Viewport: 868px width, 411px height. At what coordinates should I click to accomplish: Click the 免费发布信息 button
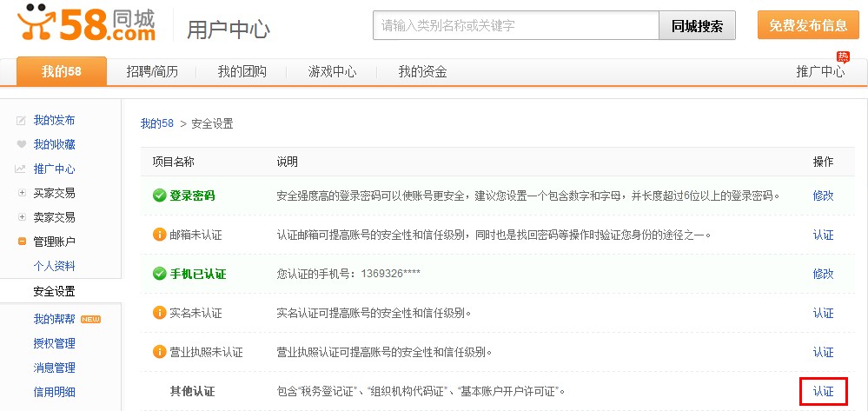pyautogui.click(x=807, y=25)
